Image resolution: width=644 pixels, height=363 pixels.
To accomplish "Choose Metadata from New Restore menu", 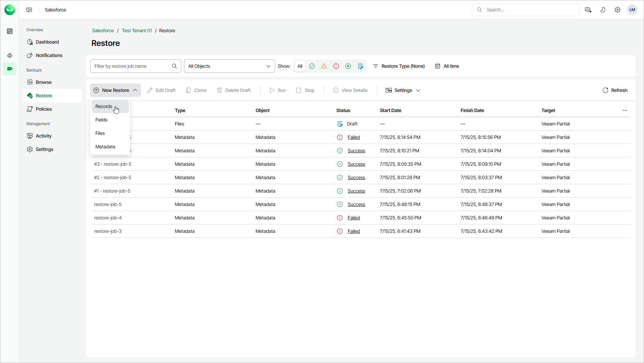I will coord(105,147).
